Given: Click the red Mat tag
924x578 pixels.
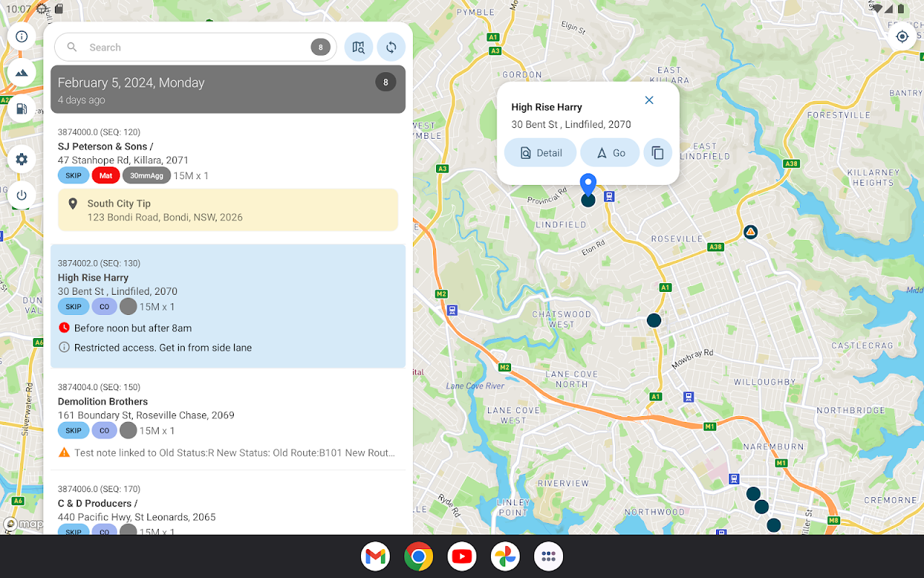Looking at the screenshot, I should 106,176.
